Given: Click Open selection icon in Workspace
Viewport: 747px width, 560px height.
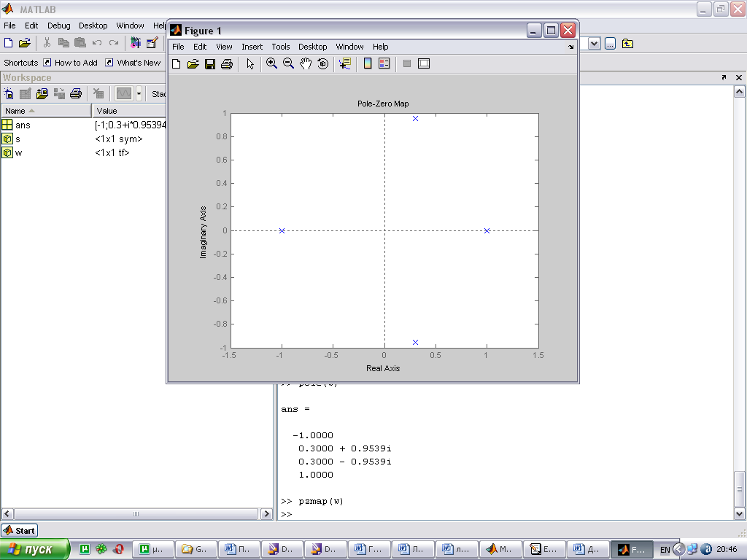Looking at the screenshot, I should click(26, 93).
